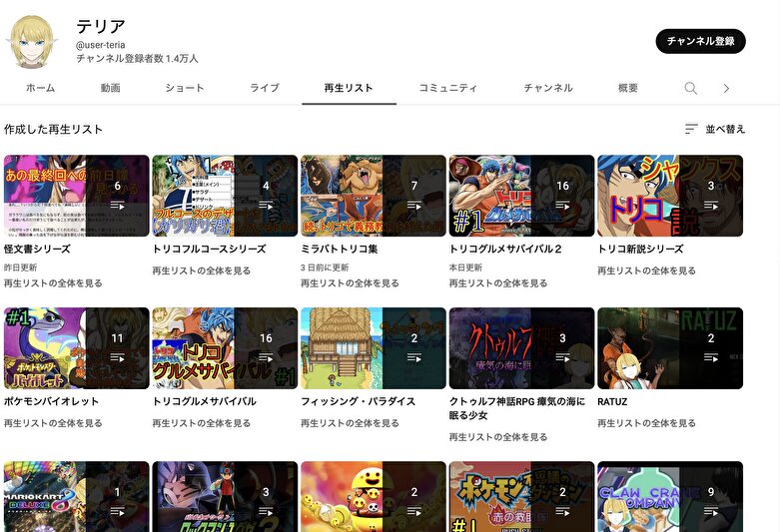View full playlist under ポケモンバイオレット
The image size is (780, 532).
(53, 423)
